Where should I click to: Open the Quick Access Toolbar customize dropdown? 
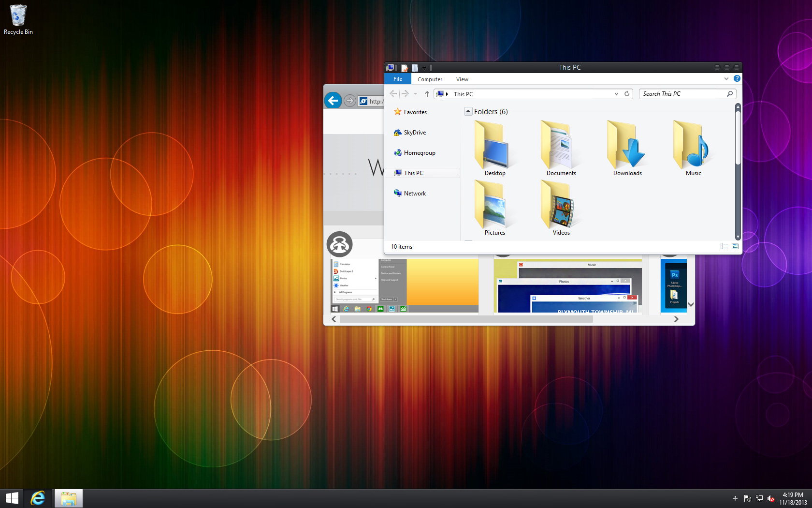tap(424, 68)
